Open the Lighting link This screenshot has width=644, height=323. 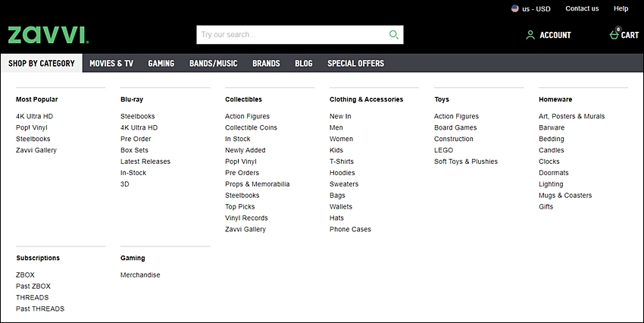[x=551, y=184]
